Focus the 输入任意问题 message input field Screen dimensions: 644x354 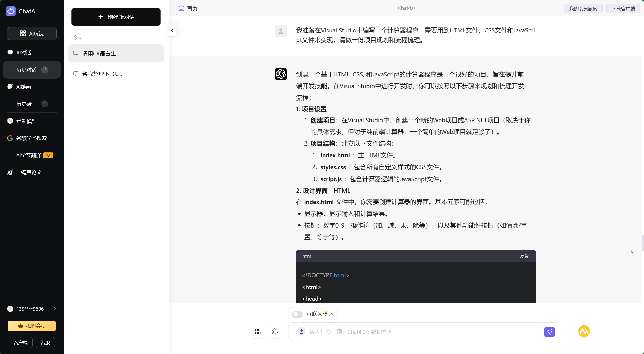[x=424, y=332]
